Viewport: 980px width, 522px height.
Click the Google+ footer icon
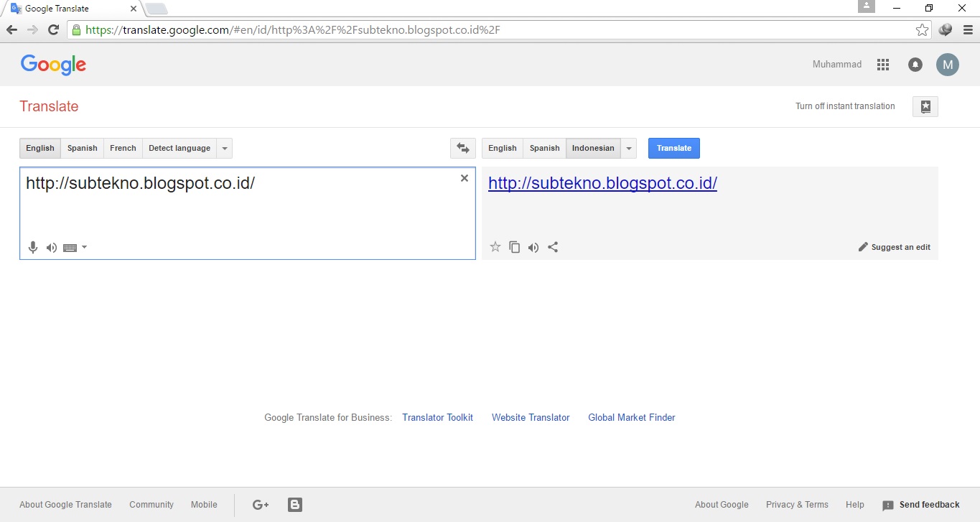(x=261, y=505)
